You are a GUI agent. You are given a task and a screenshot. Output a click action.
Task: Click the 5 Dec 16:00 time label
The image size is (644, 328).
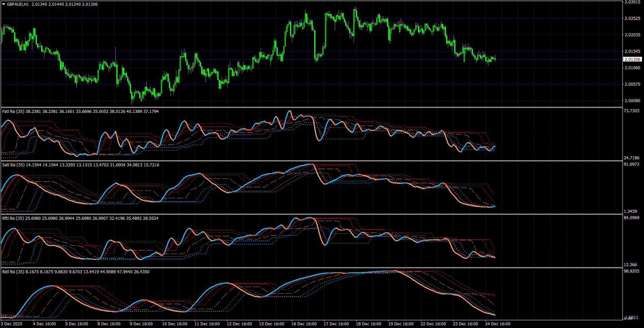(x=77, y=324)
